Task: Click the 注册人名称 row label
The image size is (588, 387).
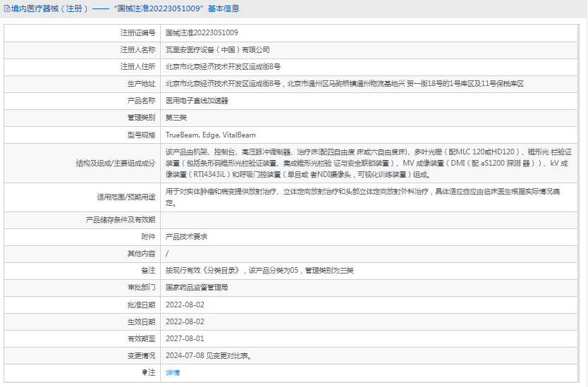Action: [137, 49]
